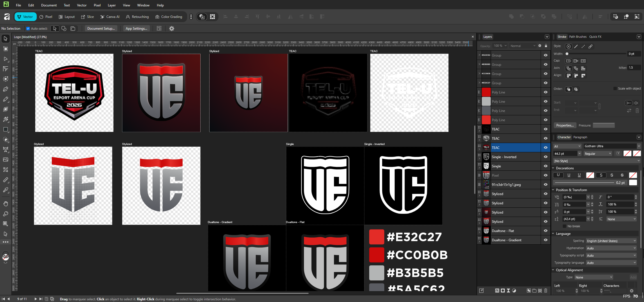Set stroke style to Solid line
The width and height of the screenshot is (644, 302).
point(576,46)
